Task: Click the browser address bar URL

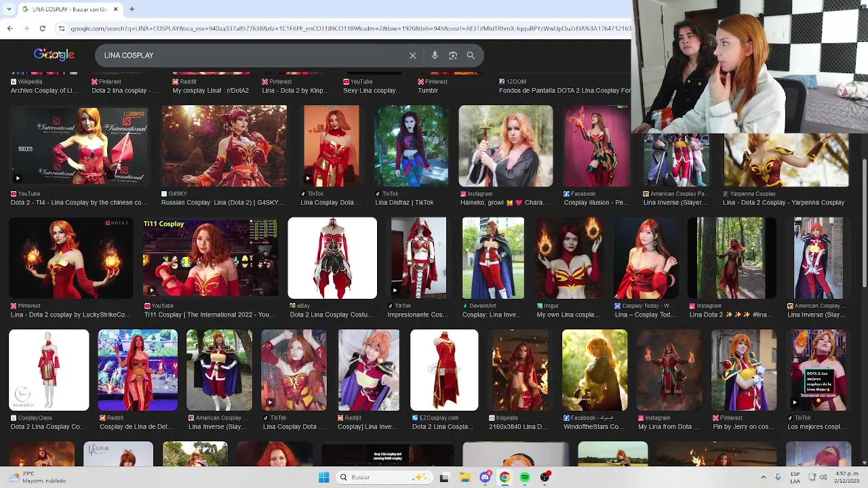Action: pyautogui.click(x=350, y=28)
